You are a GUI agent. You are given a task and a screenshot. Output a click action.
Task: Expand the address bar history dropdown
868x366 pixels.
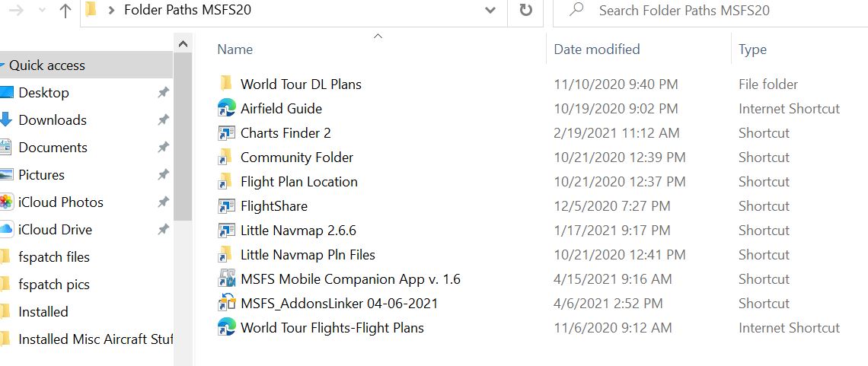pyautogui.click(x=490, y=11)
